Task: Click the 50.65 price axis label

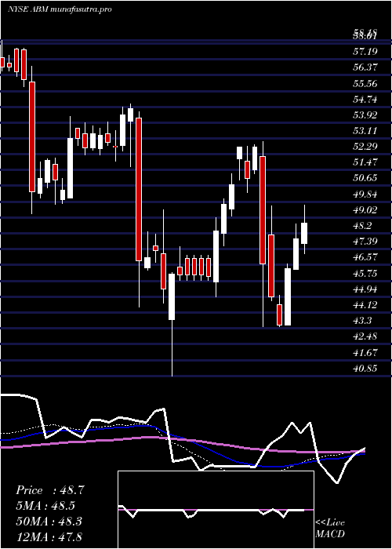Action: click(365, 178)
